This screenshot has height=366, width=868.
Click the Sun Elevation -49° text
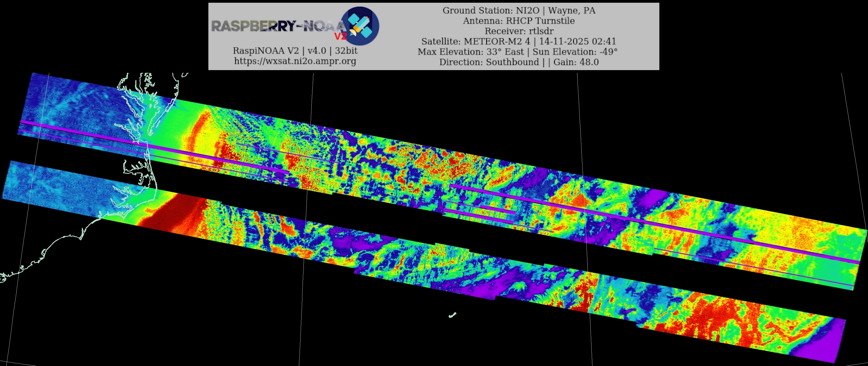pos(575,52)
